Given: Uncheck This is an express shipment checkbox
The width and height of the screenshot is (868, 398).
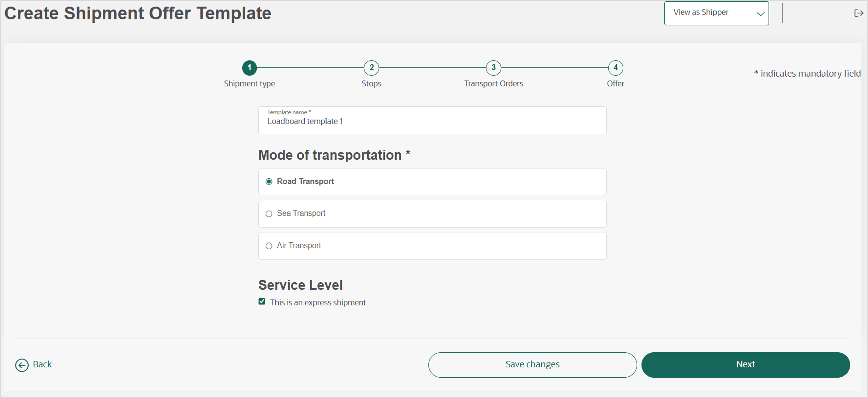Looking at the screenshot, I should coord(262,301).
